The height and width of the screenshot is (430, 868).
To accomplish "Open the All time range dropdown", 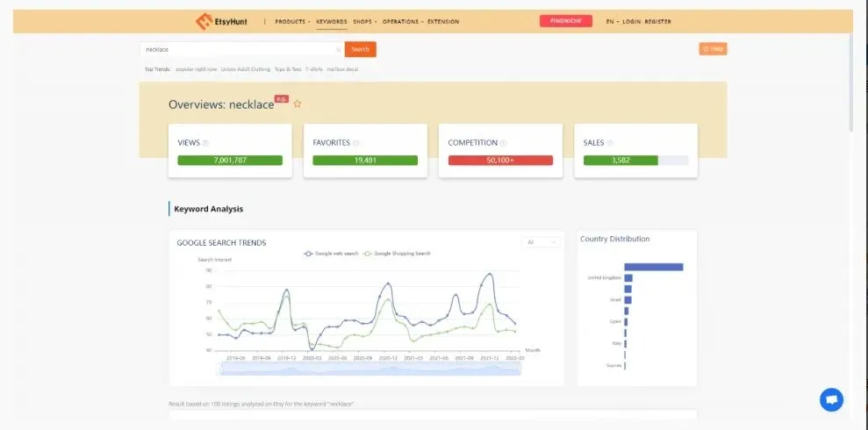I will (x=541, y=242).
